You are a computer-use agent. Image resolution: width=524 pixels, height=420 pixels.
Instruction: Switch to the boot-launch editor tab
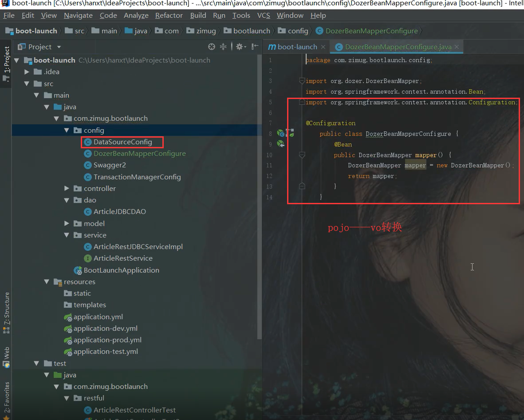click(x=297, y=47)
